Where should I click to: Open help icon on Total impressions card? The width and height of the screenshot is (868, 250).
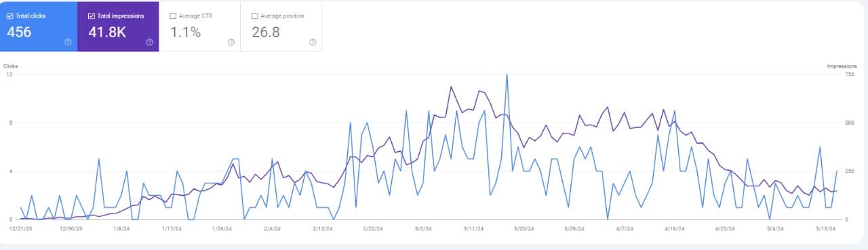pos(149,42)
